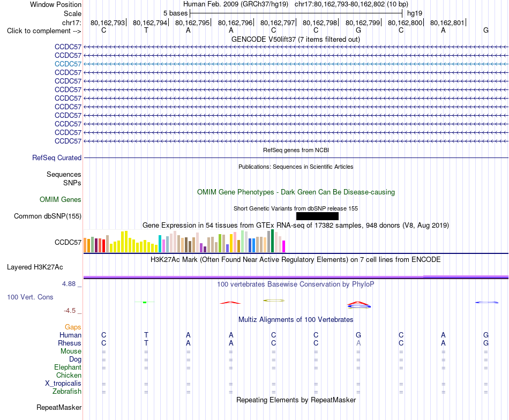Click the Layered H3K27Ac label
Image resolution: width=509 pixels, height=420 pixels.
pos(35,267)
